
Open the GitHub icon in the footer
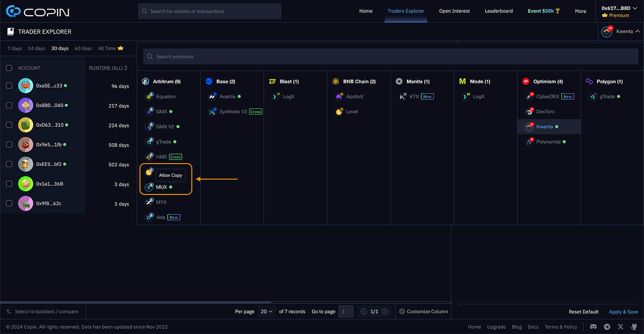click(634, 327)
